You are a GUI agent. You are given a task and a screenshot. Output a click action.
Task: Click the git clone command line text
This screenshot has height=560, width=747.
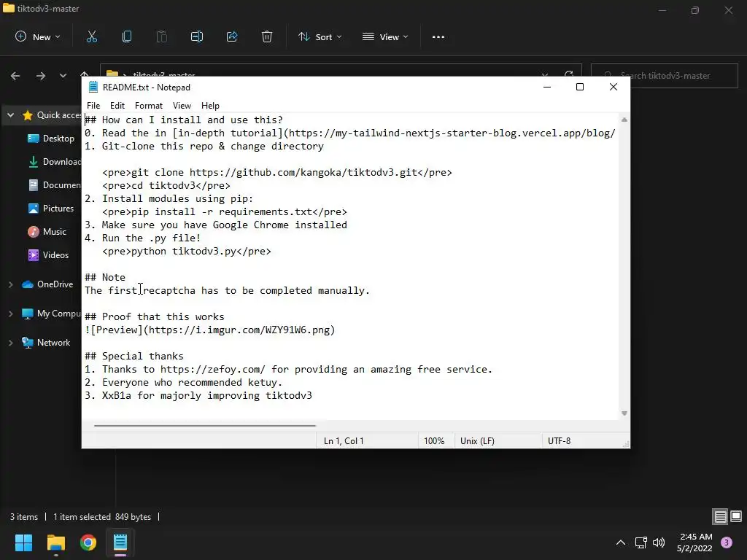[x=276, y=172]
